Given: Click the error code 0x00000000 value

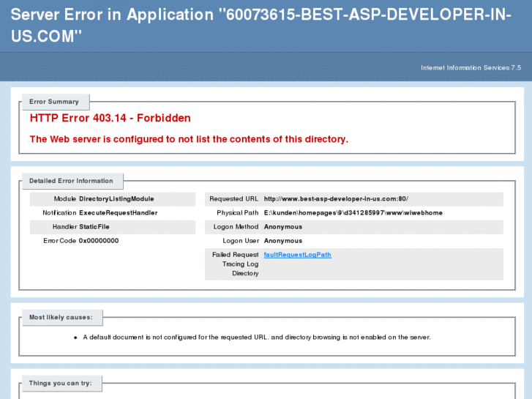Looking at the screenshot, I should tap(99, 241).
